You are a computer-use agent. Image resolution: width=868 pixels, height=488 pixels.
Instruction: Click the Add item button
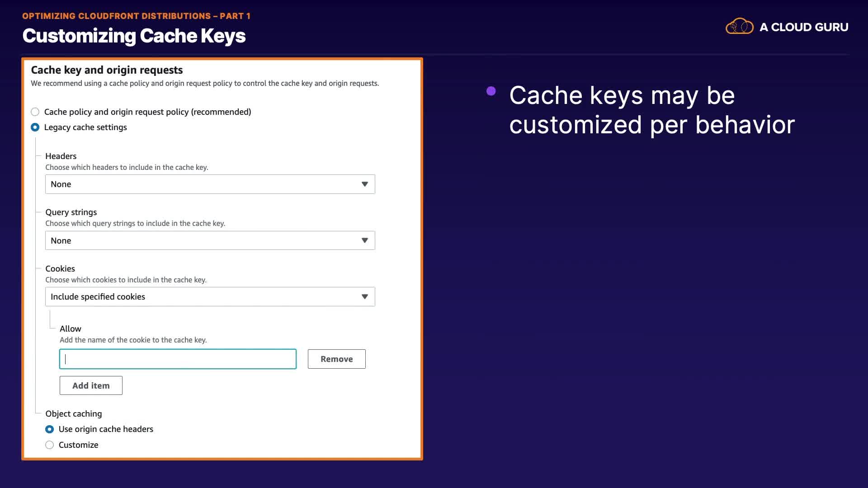tap(91, 385)
